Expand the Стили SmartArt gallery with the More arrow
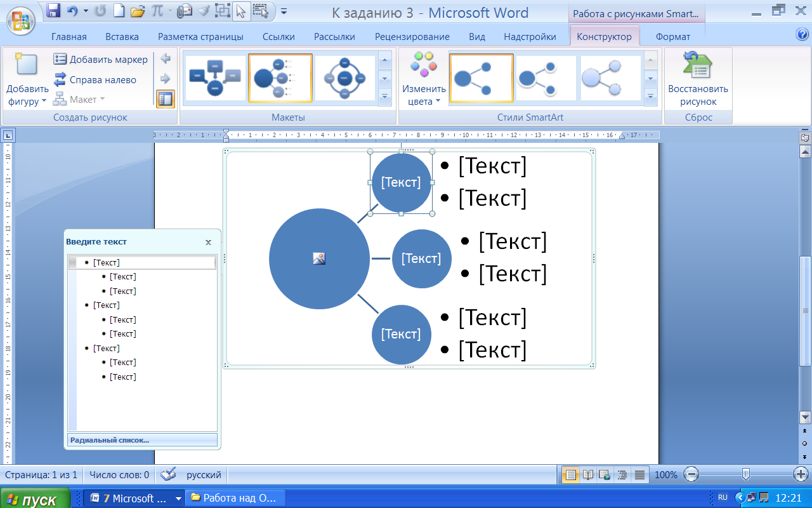The image size is (812, 508). [650, 96]
